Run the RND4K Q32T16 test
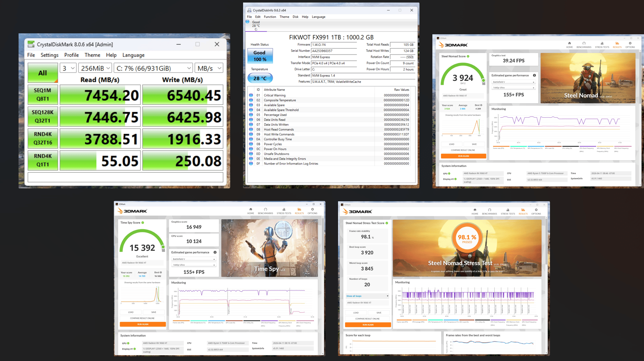 (x=43, y=138)
